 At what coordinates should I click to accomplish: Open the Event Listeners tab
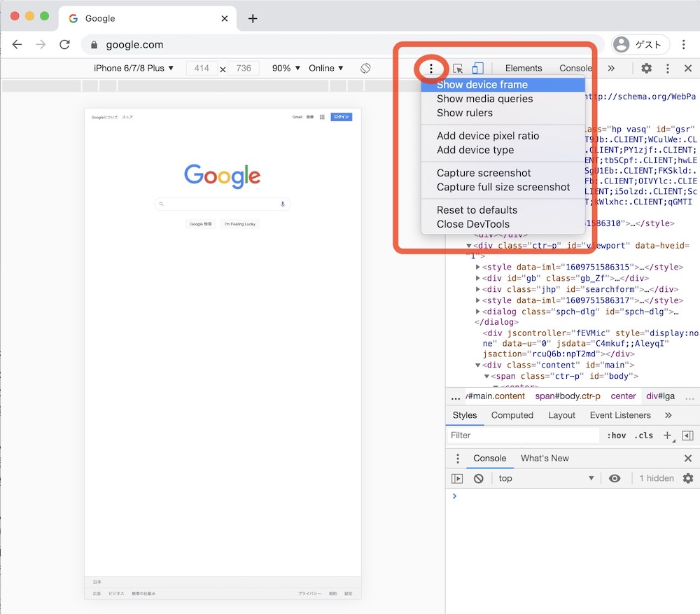tap(620, 415)
